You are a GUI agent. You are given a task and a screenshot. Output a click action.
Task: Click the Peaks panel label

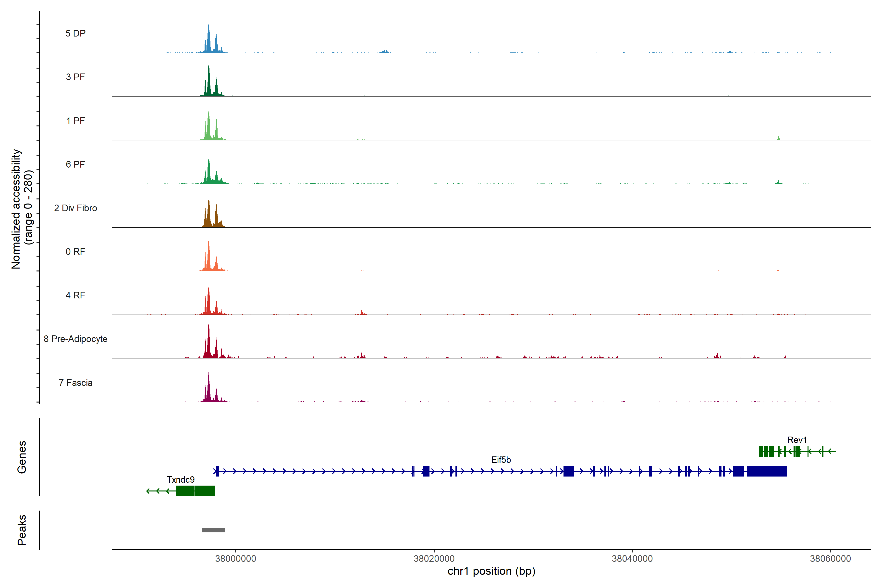tap(22, 530)
